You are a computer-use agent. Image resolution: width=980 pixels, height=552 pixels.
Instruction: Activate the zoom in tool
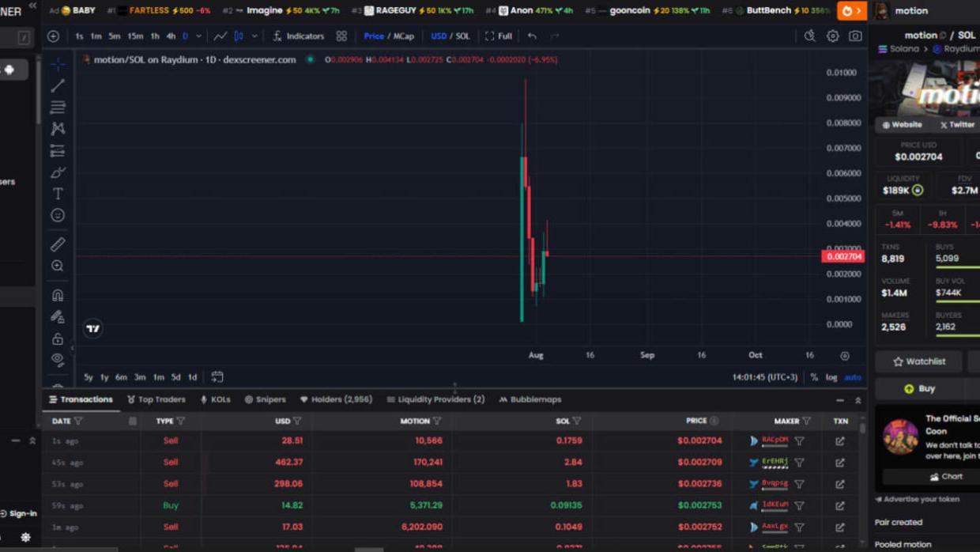58,266
